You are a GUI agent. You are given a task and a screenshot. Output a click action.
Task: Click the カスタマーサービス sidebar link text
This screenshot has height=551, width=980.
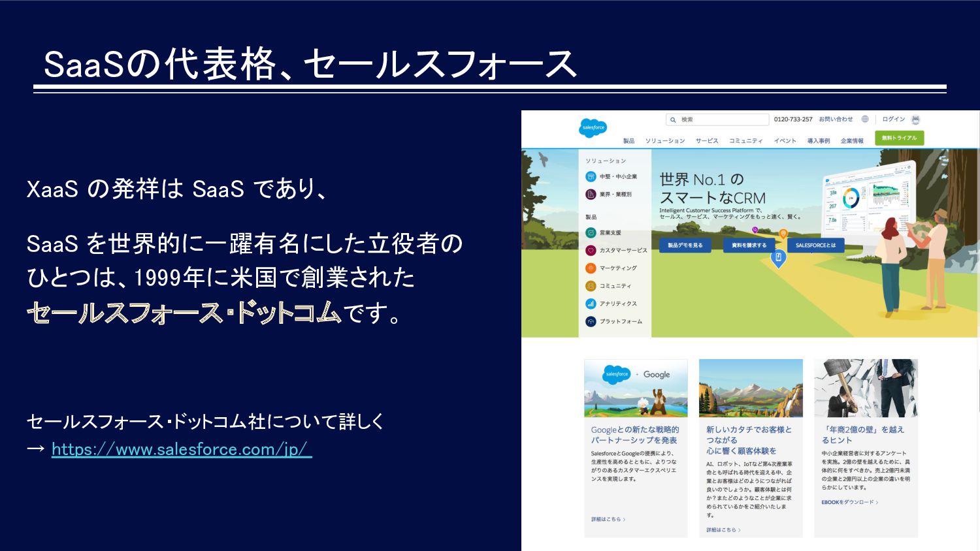[x=623, y=250]
